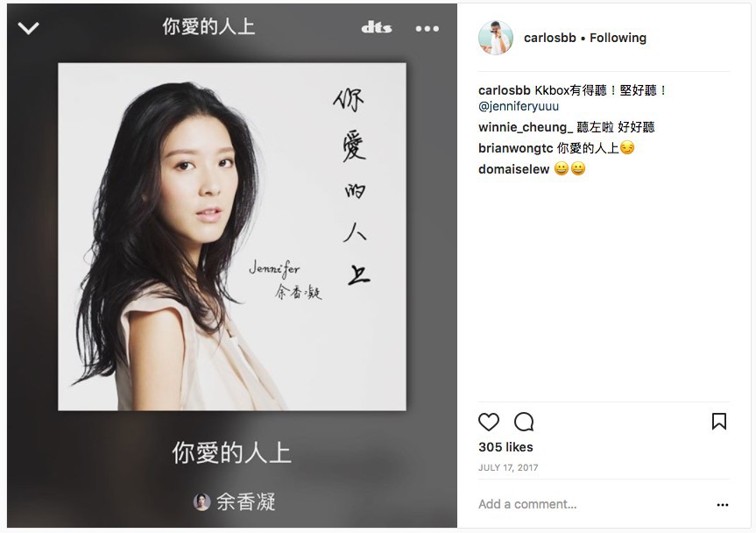756x533 pixels.
Task: Open the carlosbb username in the caption
Action: 505,90
